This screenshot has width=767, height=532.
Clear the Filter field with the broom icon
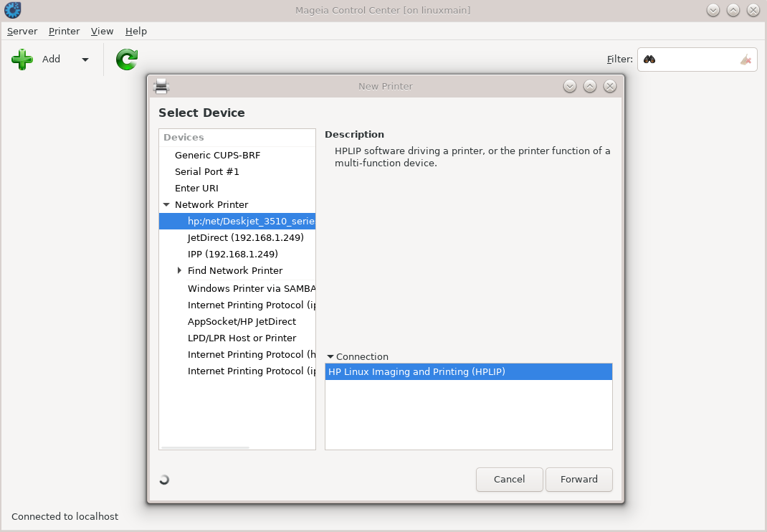coord(745,60)
